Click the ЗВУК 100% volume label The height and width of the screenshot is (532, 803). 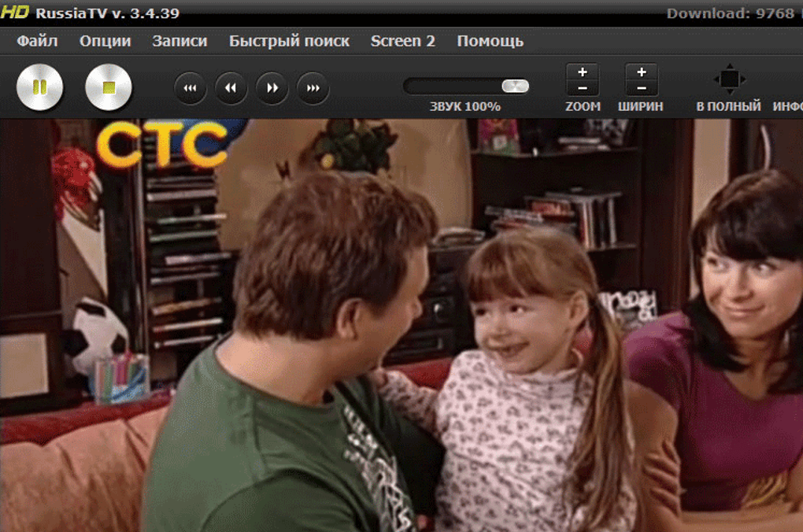click(x=465, y=106)
